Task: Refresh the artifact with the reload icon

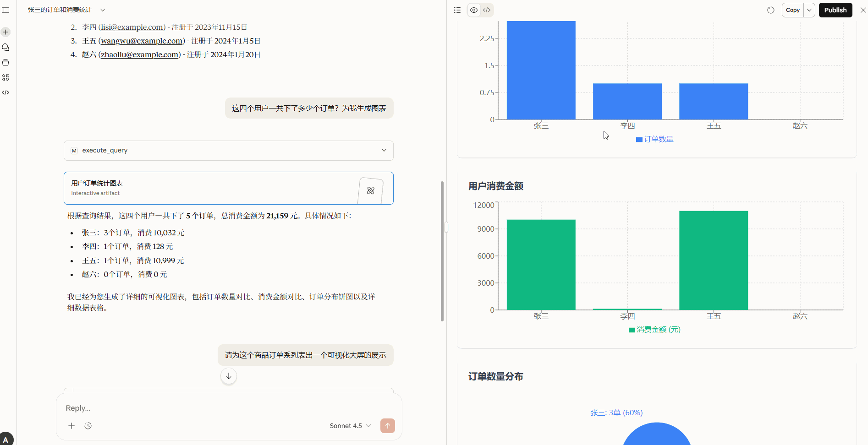Action: coord(770,10)
